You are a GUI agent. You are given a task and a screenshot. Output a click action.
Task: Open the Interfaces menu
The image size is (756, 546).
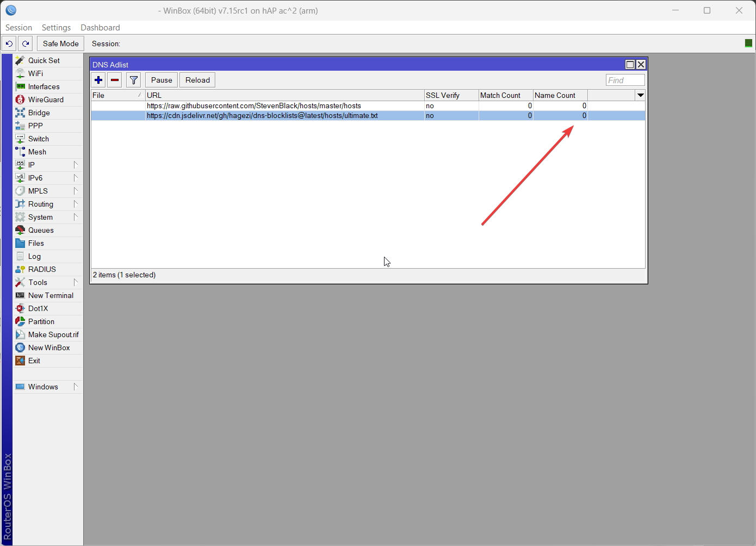48,86
